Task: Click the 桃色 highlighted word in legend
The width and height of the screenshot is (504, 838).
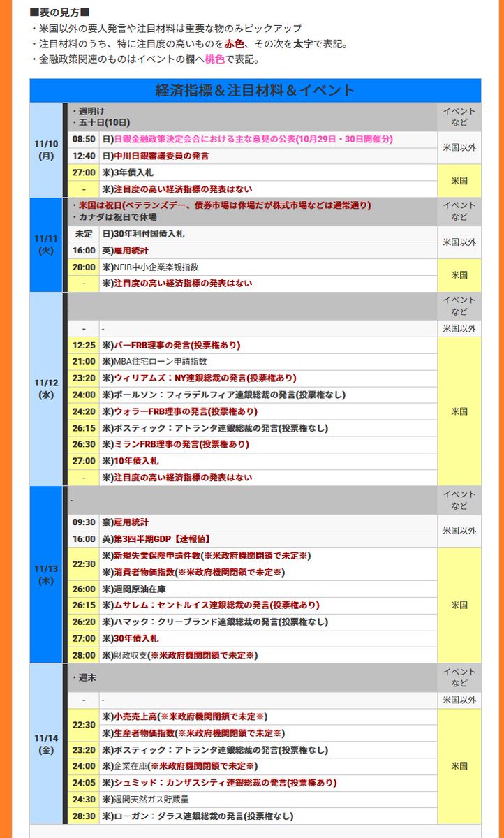Action: (x=215, y=59)
